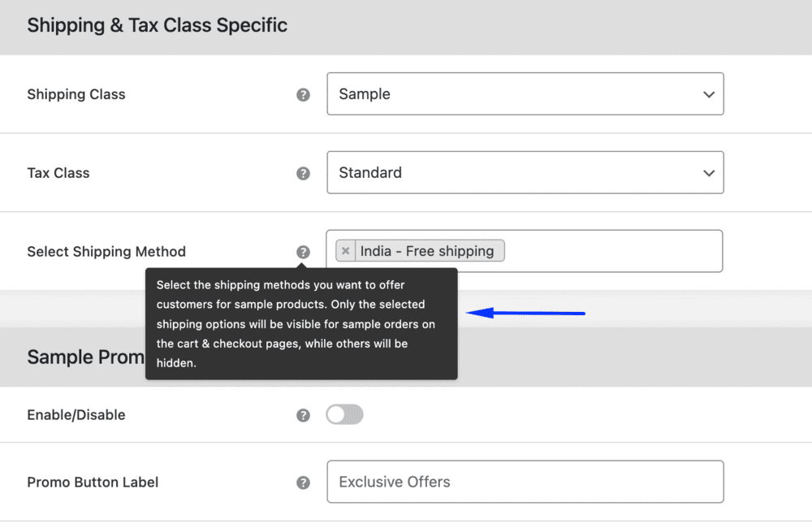812x528 pixels.
Task: Click the dark shipping methods tooltip
Action: point(301,325)
